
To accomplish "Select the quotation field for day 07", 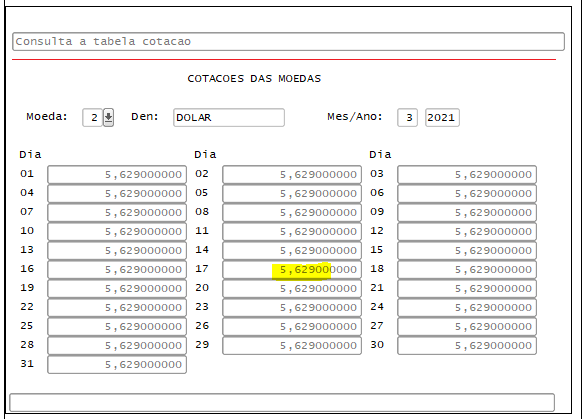I will pyautogui.click(x=117, y=213).
